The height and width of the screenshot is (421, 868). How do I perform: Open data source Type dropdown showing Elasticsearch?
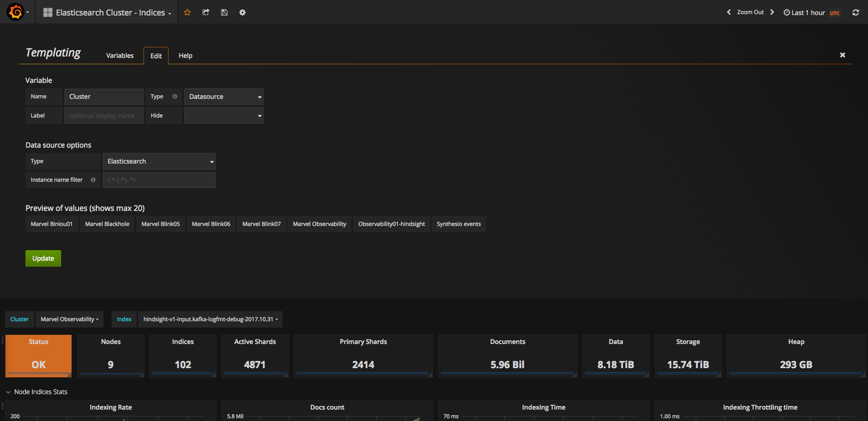click(x=159, y=161)
